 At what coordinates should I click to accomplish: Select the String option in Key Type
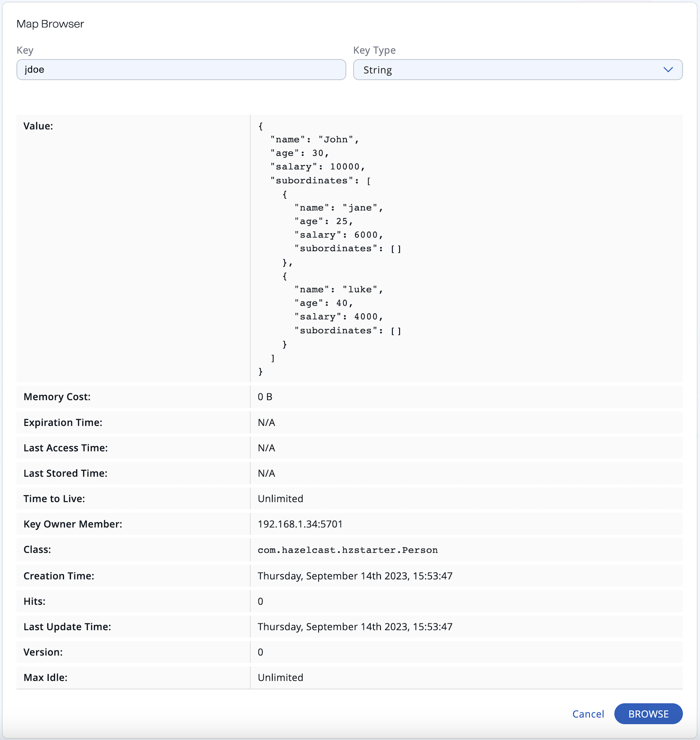coord(377,70)
